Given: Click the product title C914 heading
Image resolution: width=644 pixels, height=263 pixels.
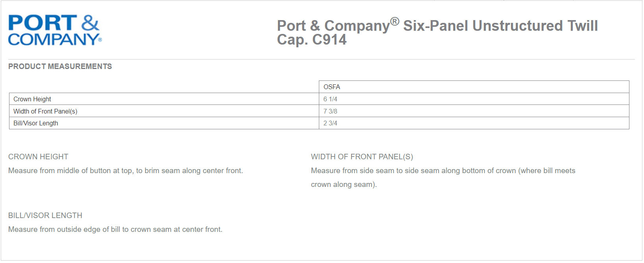Looking at the screenshot, I should [437, 32].
